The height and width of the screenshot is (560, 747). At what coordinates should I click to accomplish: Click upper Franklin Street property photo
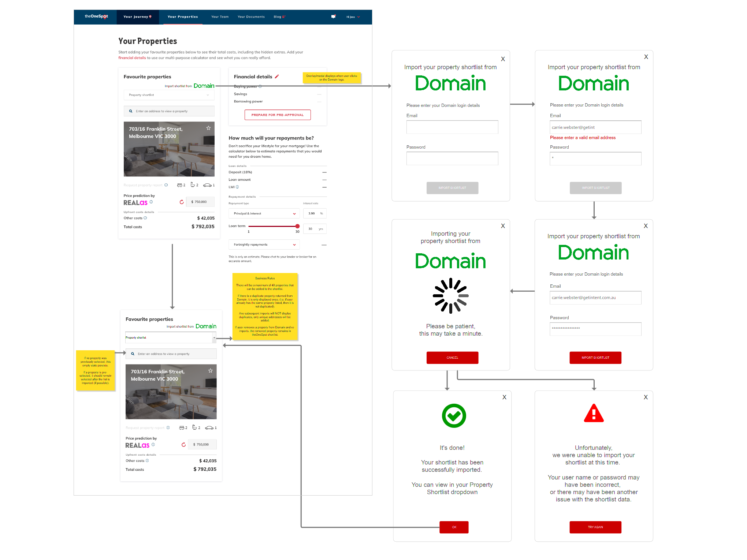pyautogui.click(x=169, y=149)
